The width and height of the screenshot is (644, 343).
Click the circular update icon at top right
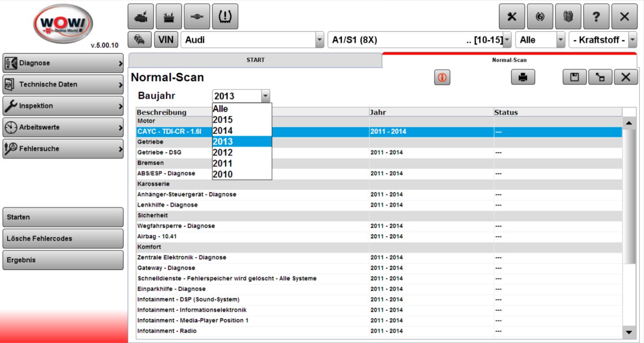point(540,16)
